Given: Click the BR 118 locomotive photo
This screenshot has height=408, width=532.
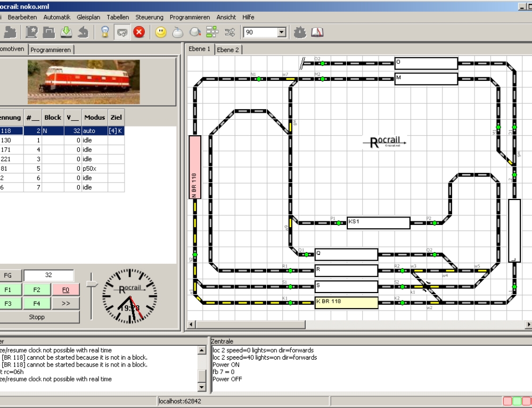Looking at the screenshot, I should click(84, 82).
